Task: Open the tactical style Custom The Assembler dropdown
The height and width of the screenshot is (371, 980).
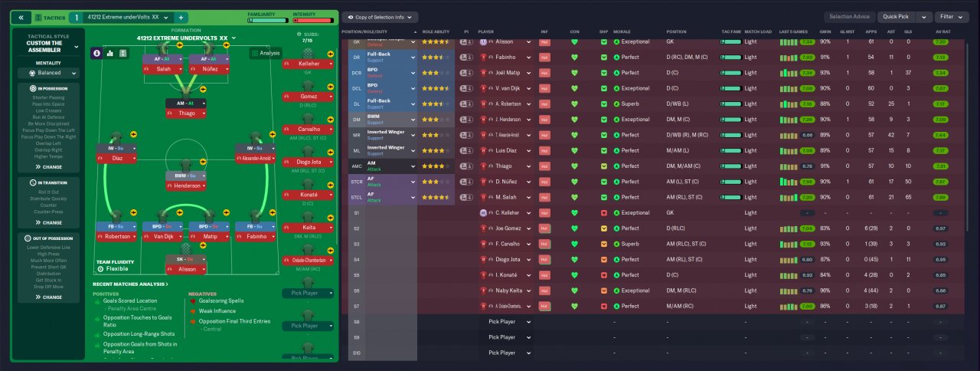Action: tap(49, 47)
